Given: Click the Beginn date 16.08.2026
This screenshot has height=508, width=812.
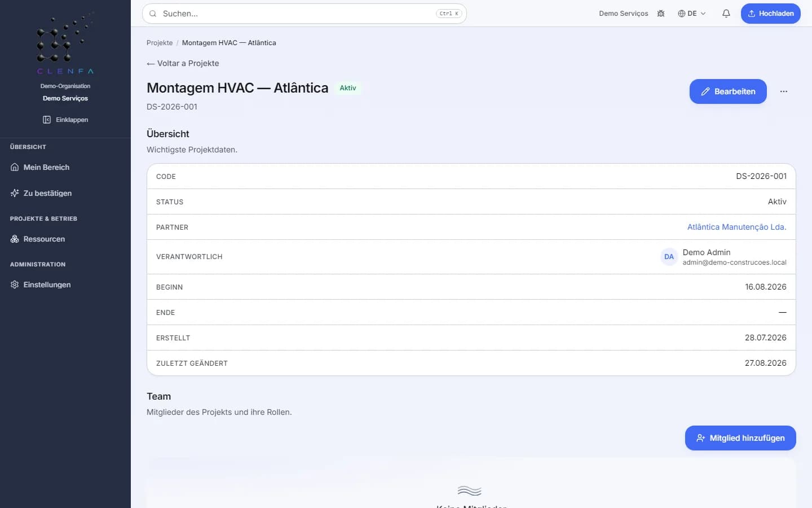Looking at the screenshot, I should 766,287.
